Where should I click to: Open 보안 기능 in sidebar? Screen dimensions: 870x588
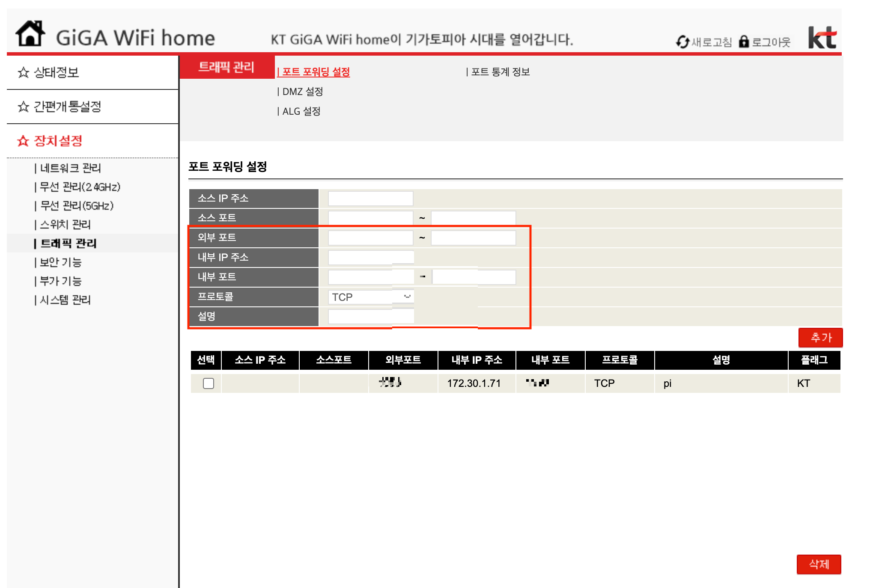click(x=60, y=262)
